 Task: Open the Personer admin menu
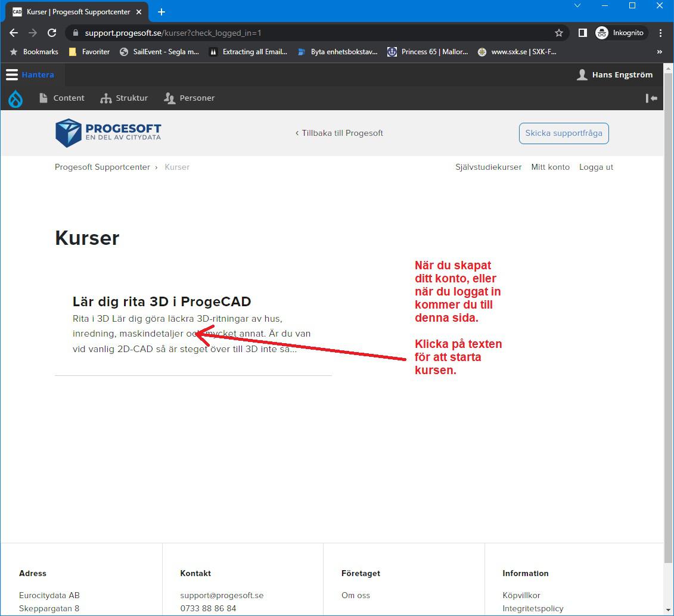point(189,98)
